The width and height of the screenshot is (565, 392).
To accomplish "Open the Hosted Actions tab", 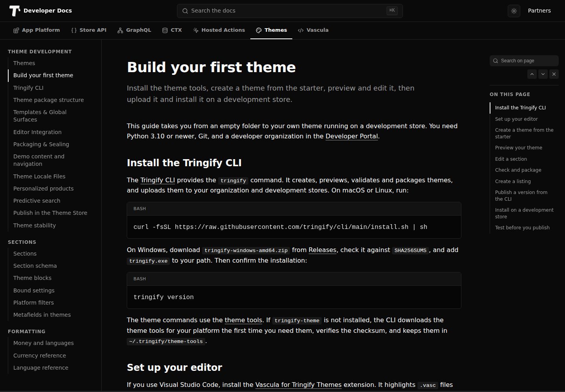I will click(x=219, y=30).
